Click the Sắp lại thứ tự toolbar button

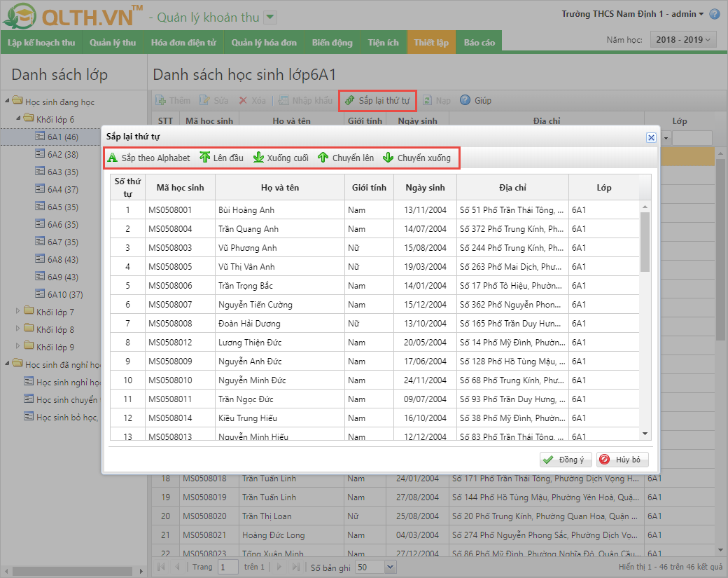377,100
